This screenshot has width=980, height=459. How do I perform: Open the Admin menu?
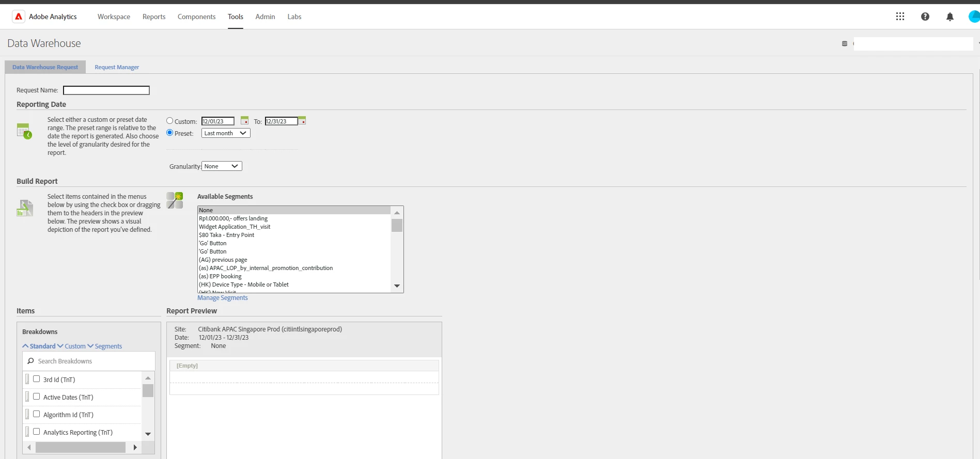coord(265,17)
